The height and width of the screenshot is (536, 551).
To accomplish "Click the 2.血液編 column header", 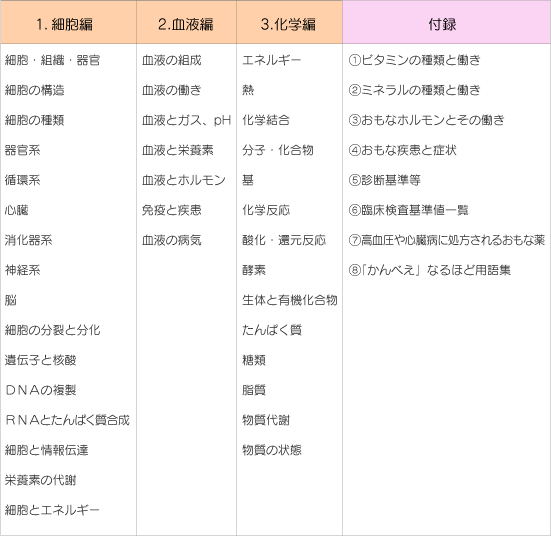I will pos(186,22).
